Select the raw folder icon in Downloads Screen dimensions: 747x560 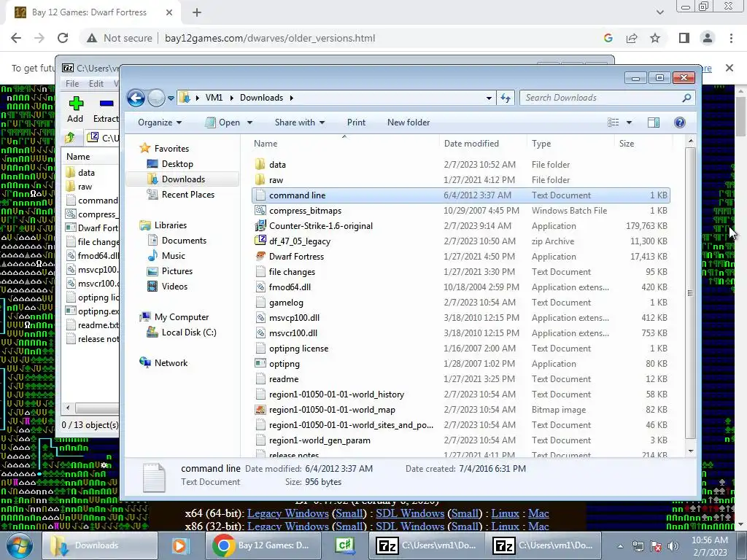(260, 179)
